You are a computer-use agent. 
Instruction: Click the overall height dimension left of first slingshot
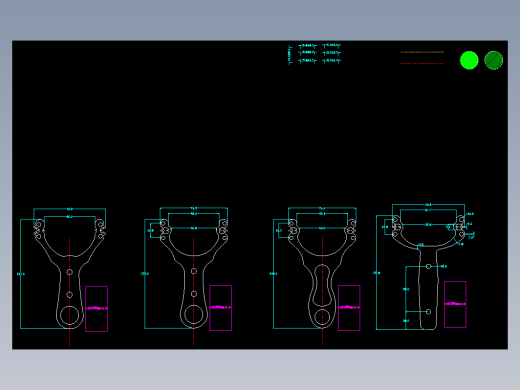(21, 274)
